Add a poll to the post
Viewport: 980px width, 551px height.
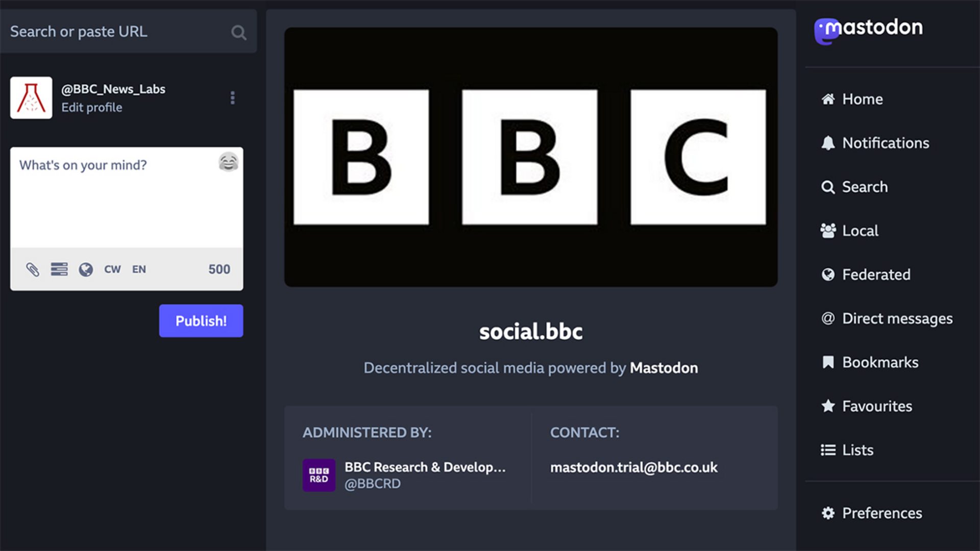pyautogui.click(x=60, y=269)
